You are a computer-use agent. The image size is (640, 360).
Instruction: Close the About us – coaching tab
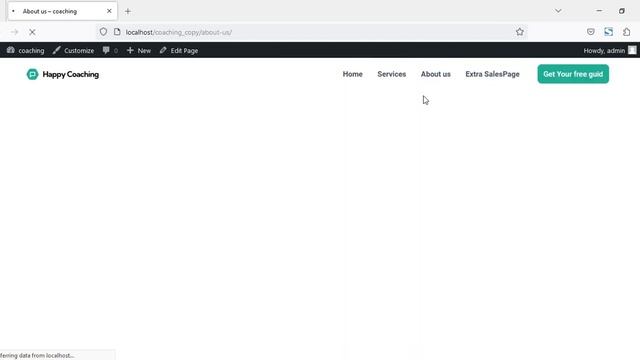click(109, 11)
